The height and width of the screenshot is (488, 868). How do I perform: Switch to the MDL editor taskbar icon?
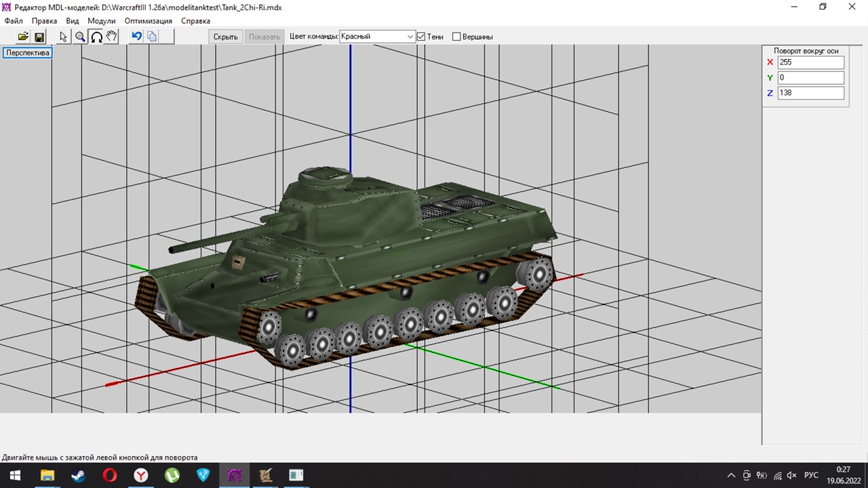234,476
